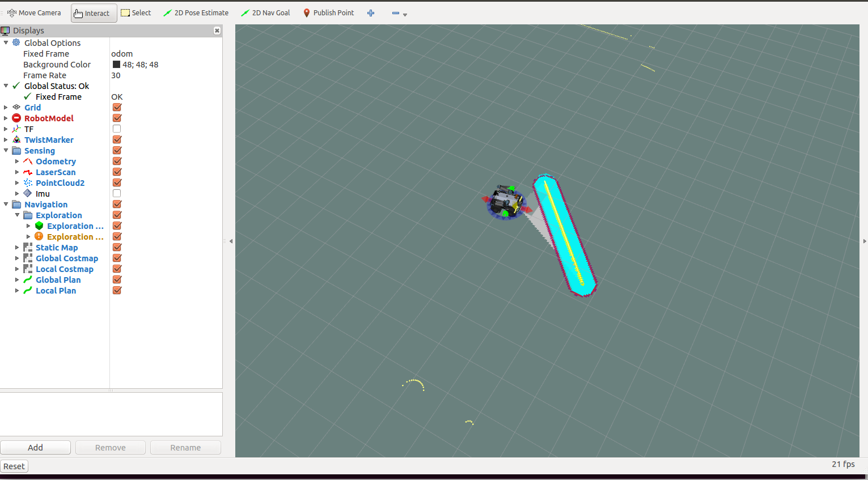Expand the Odometry properties
Screen dimensions: 868x480
click(17, 161)
